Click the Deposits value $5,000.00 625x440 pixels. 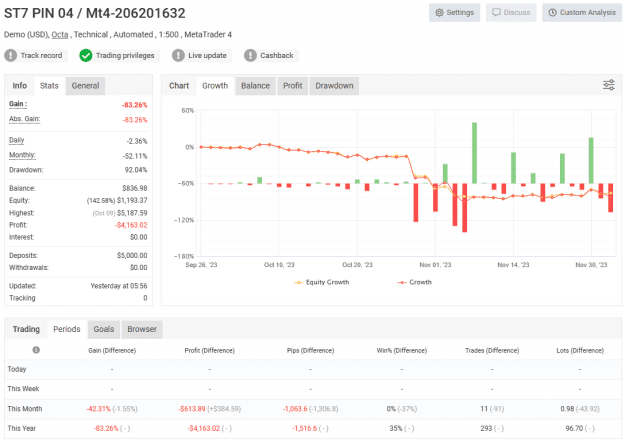[132, 255]
